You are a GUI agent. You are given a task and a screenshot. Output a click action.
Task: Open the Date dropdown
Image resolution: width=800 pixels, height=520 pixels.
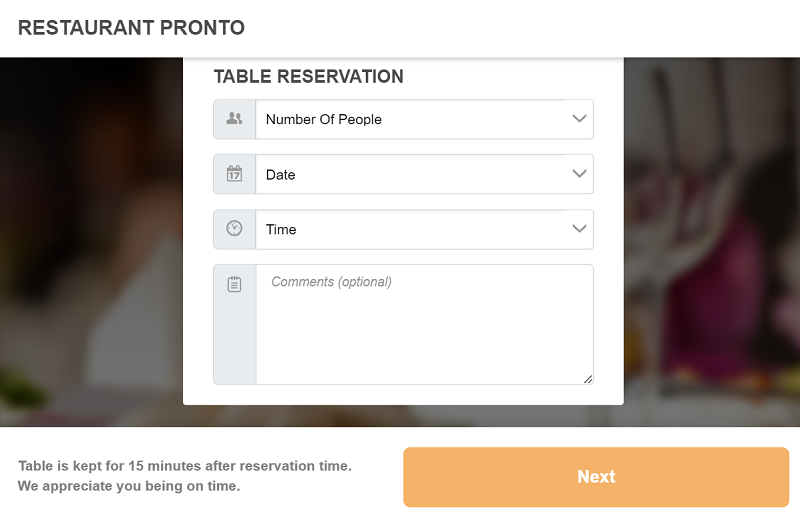click(x=410, y=174)
